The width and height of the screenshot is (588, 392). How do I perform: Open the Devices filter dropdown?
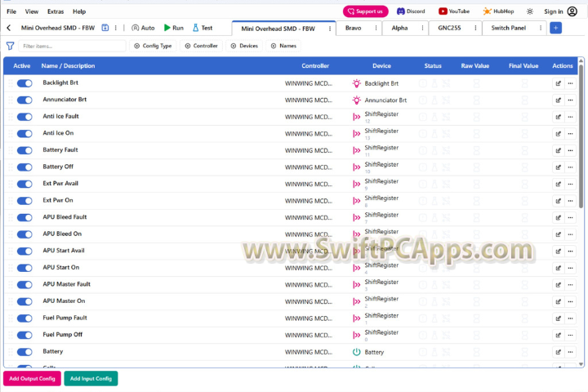244,46
